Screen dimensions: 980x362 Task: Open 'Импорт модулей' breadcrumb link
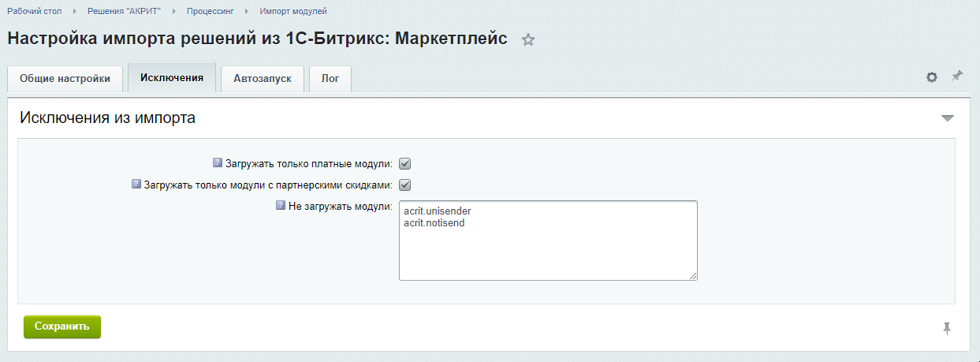tap(293, 12)
